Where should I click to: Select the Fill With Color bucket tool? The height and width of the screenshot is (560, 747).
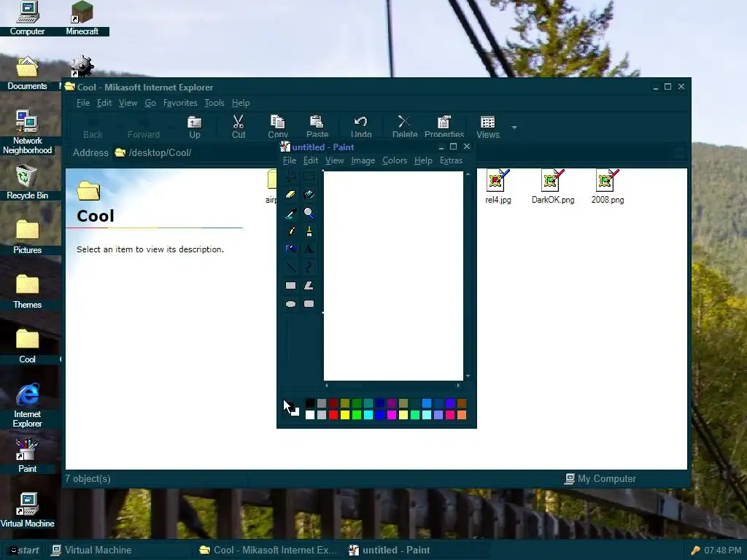pyautogui.click(x=309, y=194)
